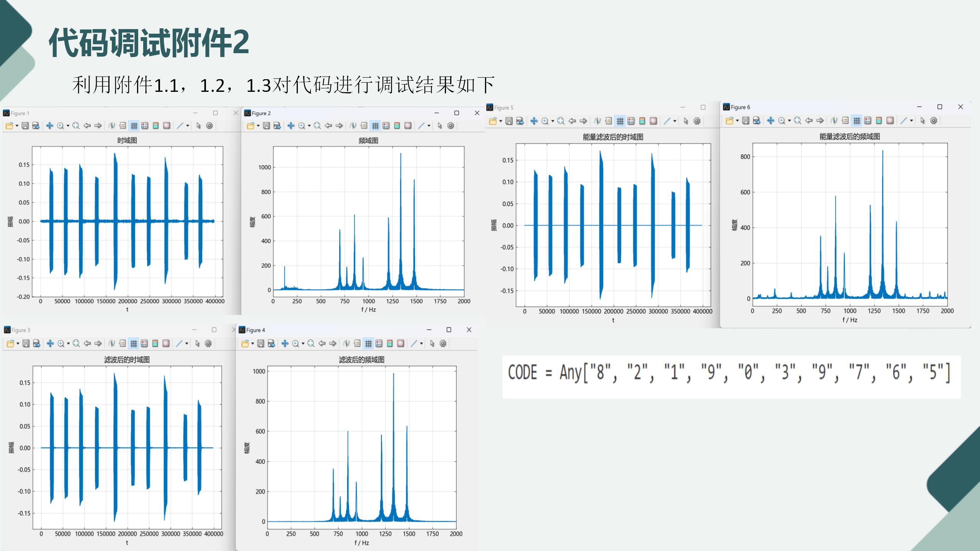Open the settings gear in Figure 6
980x551 pixels.
pos(934,121)
